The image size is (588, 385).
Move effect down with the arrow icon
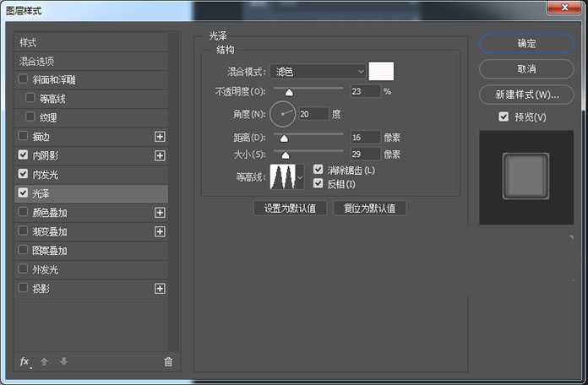tap(63, 361)
